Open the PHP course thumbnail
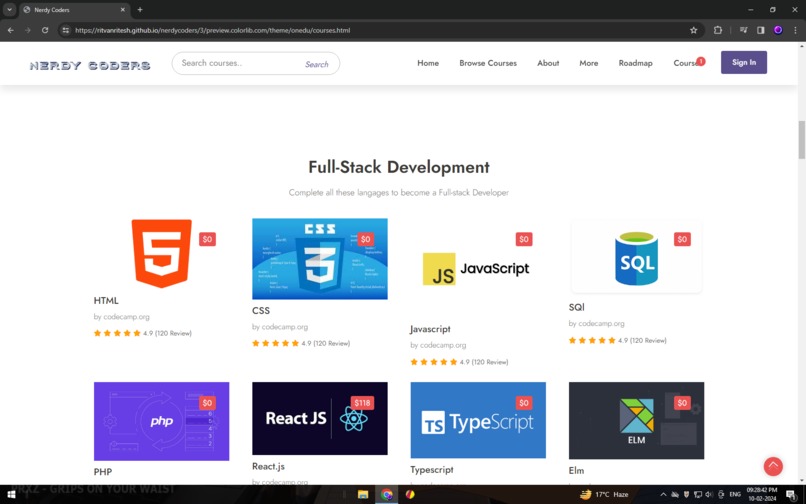This screenshot has width=806, height=504. pyautogui.click(x=161, y=421)
